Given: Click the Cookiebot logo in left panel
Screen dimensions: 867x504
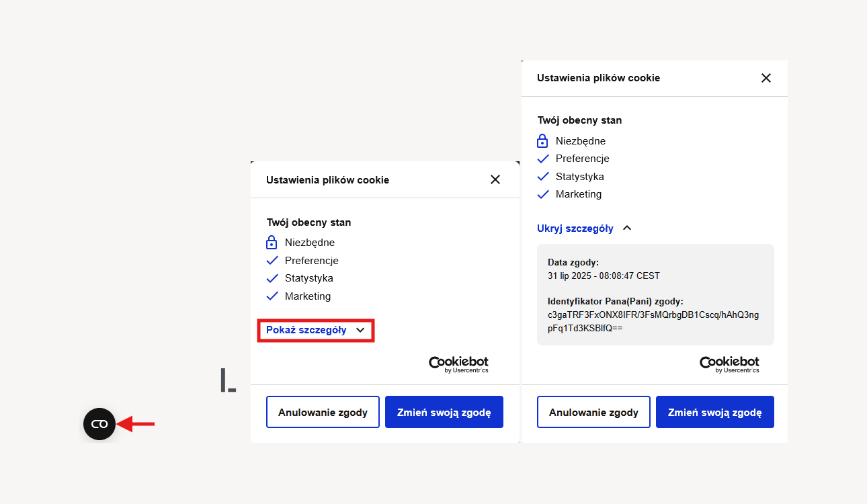Looking at the screenshot, I should click(459, 364).
